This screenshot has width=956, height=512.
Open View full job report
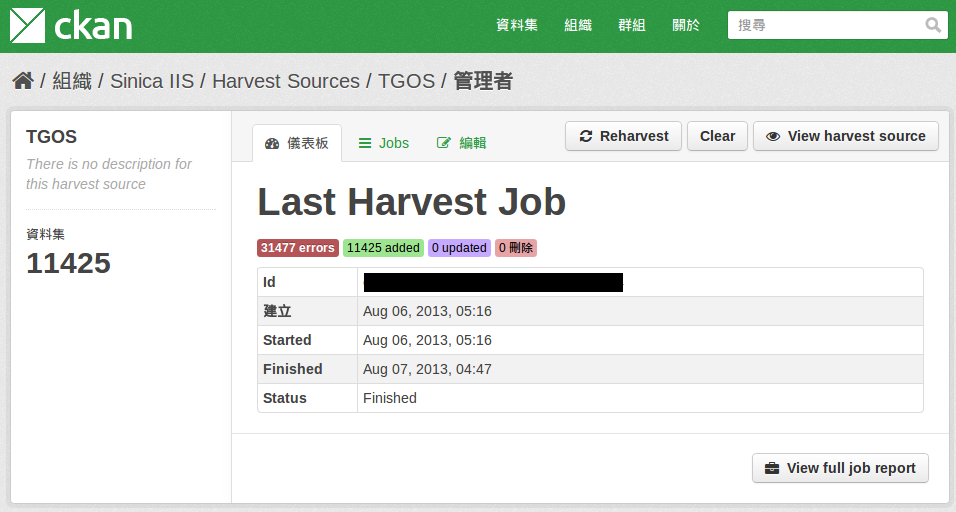[x=840, y=468]
